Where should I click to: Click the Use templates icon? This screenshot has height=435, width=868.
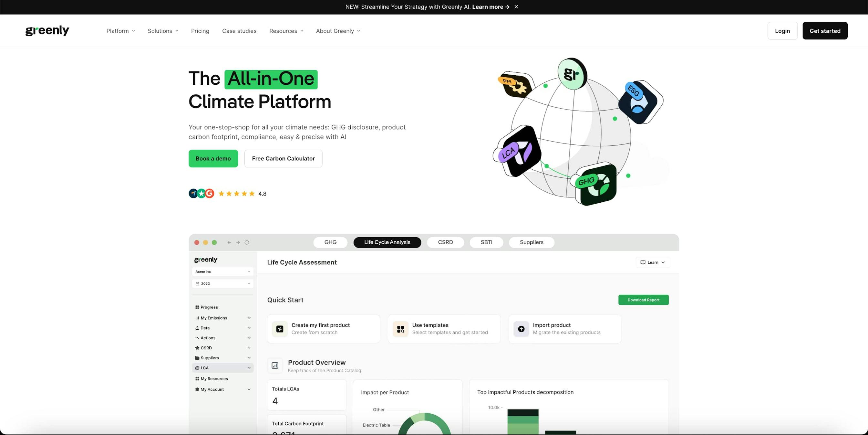coord(400,329)
